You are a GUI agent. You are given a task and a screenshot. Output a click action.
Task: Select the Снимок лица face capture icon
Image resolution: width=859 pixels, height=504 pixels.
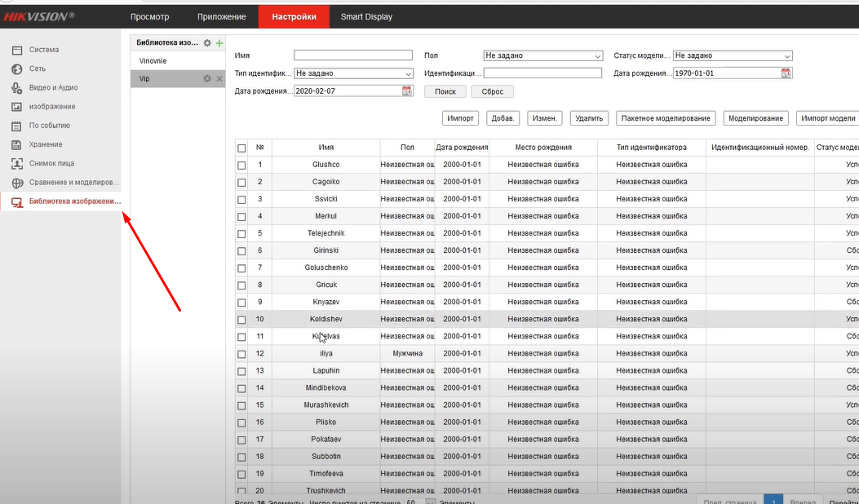(16, 163)
